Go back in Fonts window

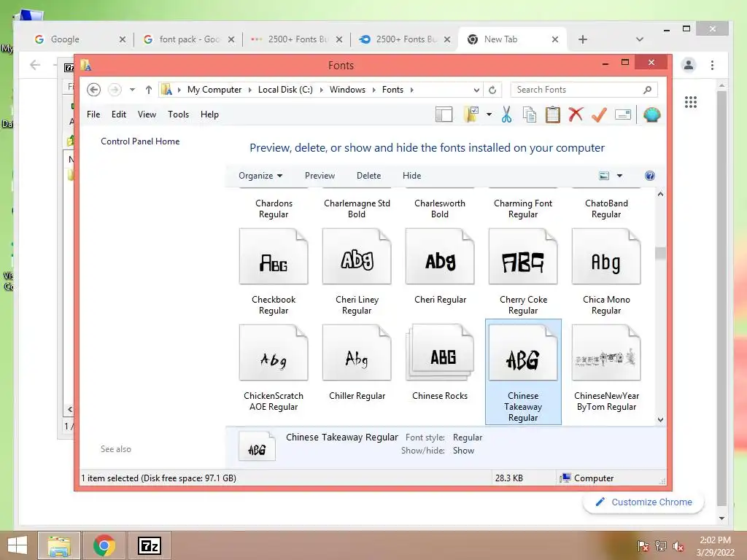pyautogui.click(x=94, y=90)
